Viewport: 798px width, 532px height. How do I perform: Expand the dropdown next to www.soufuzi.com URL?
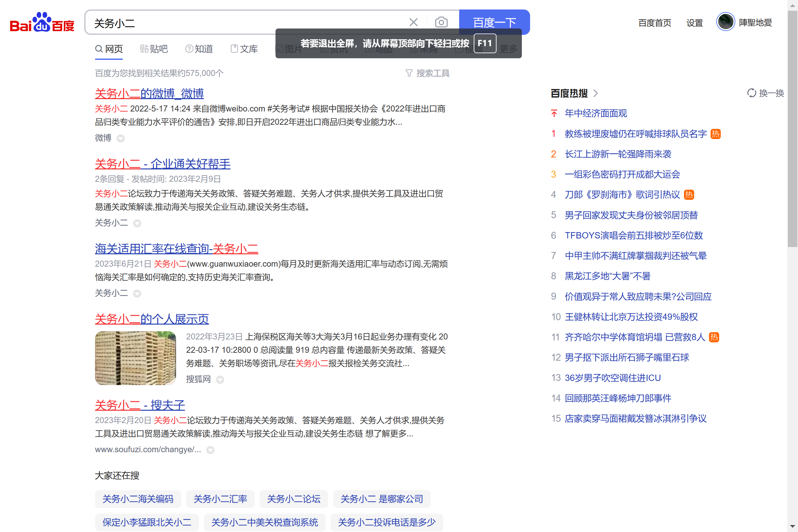[x=210, y=450]
